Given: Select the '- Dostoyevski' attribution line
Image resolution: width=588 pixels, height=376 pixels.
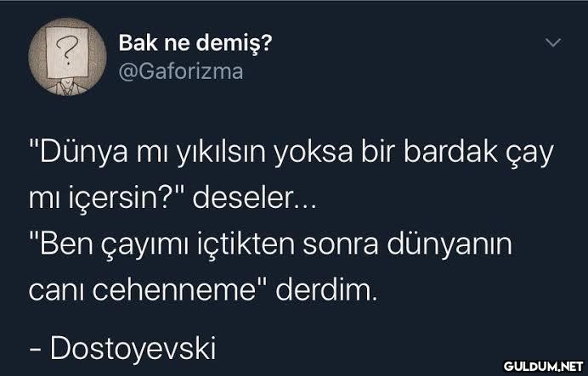Looking at the screenshot, I should [x=122, y=349].
